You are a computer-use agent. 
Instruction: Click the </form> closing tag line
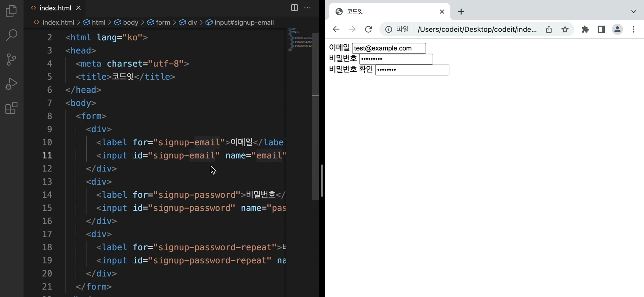point(94,287)
